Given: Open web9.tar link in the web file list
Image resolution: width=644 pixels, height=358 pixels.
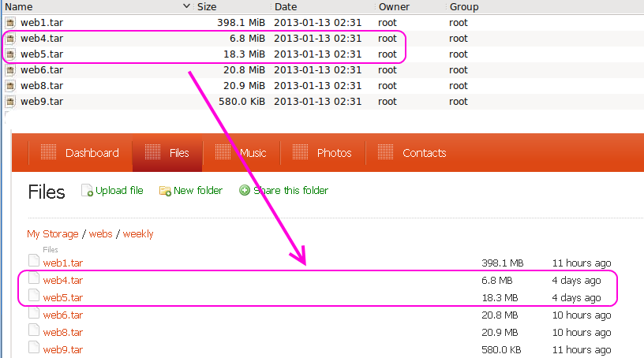Looking at the screenshot, I should 63,350.
